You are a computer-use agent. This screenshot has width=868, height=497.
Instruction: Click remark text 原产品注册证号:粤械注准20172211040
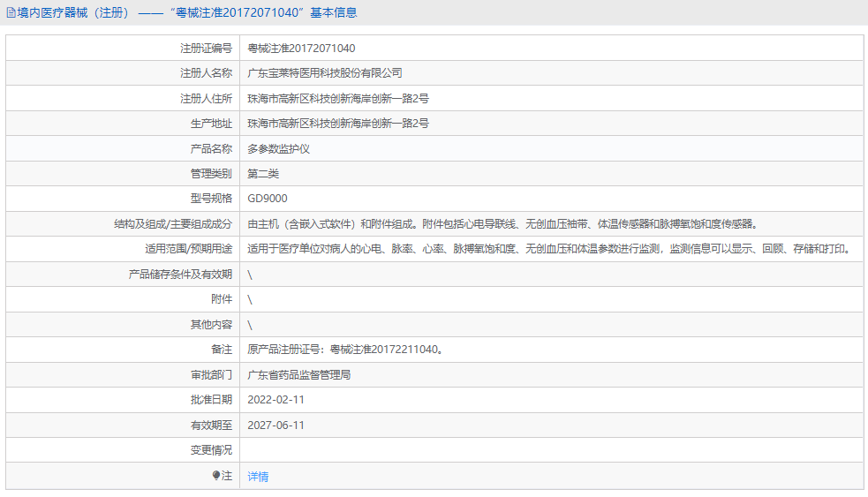click(x=345, y=350)
